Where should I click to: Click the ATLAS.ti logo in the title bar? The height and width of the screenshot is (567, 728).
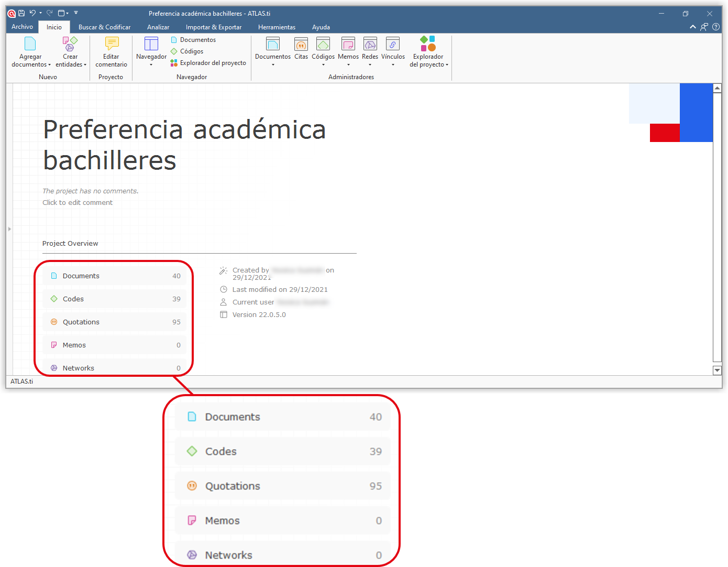click(12, 13)
